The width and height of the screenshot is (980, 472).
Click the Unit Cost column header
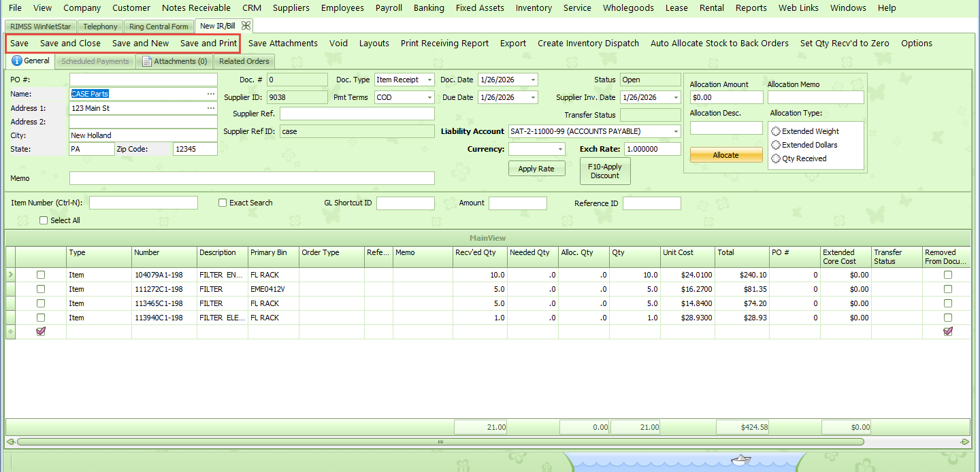coord(687,256)
